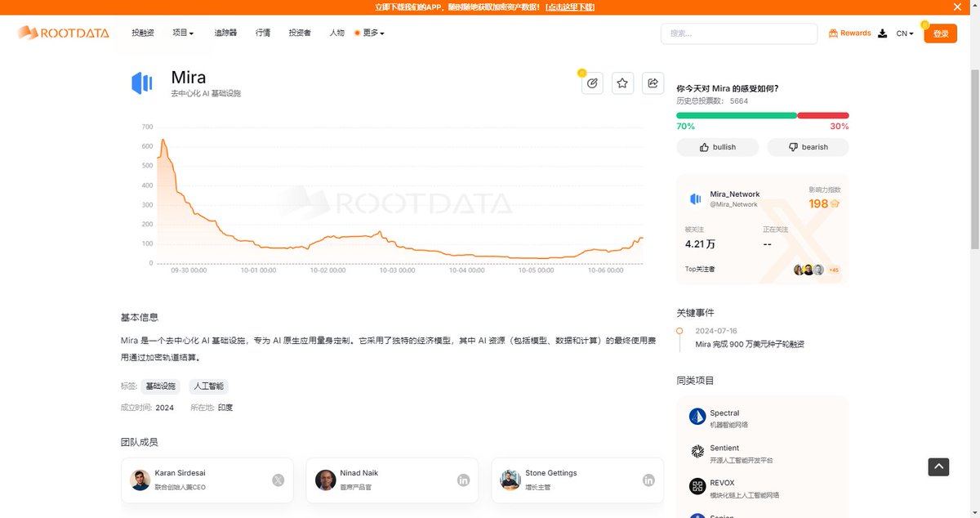
Task: Click green bullish portion of vote bar
Action: coord(736,116)
